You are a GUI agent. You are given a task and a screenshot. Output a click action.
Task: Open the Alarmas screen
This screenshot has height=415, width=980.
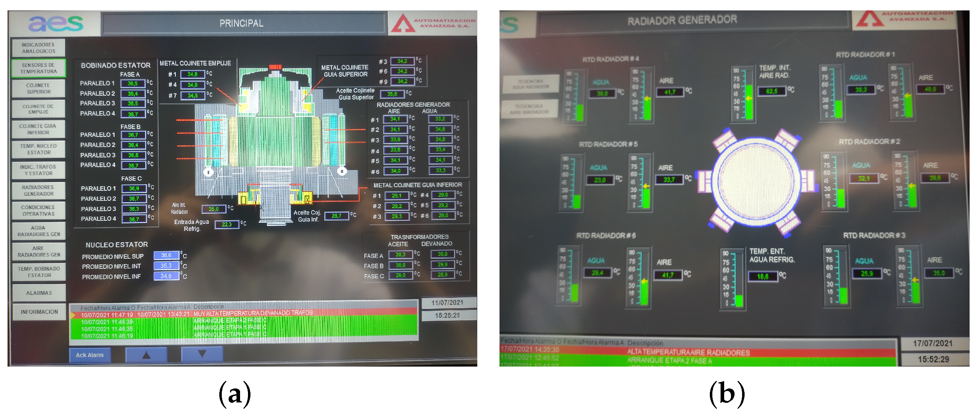[x=39, y=293]
